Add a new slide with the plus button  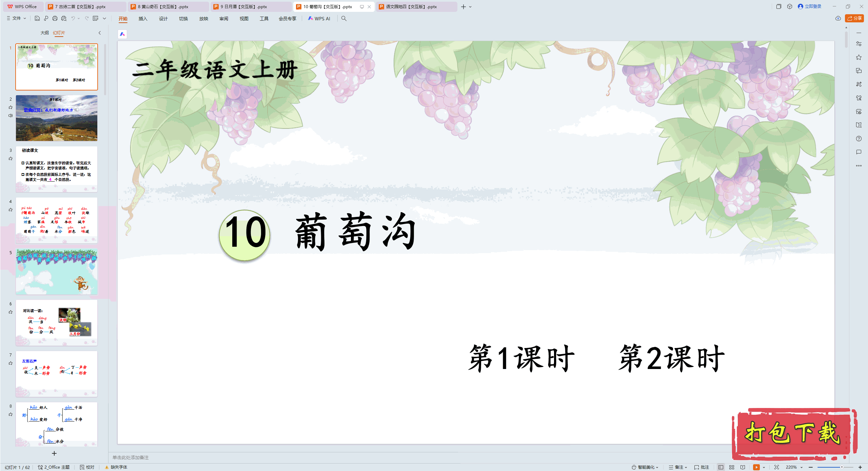(x=54, y=453)
